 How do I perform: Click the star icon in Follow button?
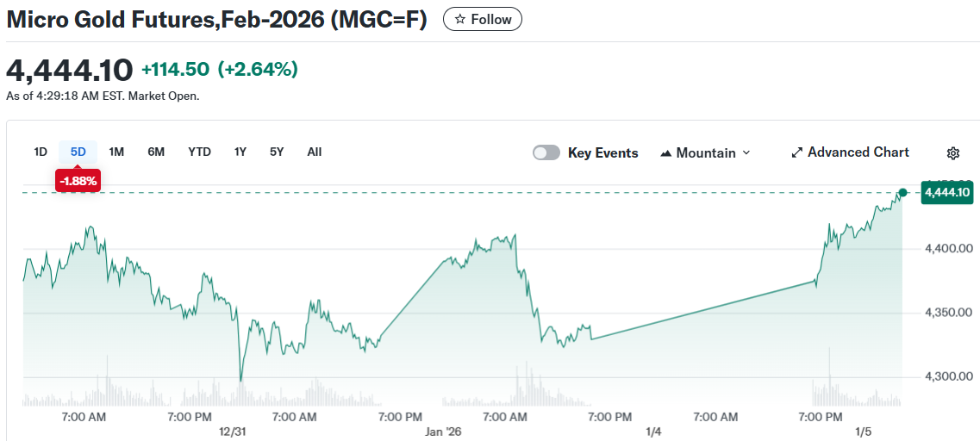click(x=460, y=19)
